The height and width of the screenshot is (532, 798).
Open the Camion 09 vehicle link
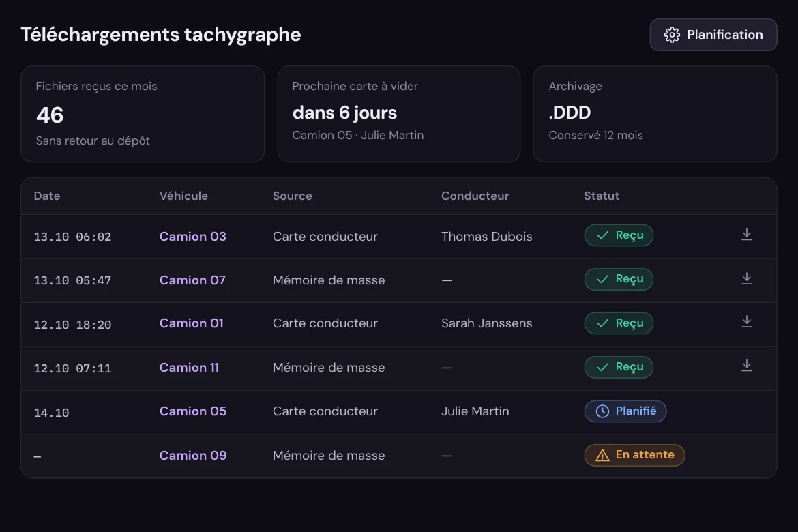pos(193,455)
